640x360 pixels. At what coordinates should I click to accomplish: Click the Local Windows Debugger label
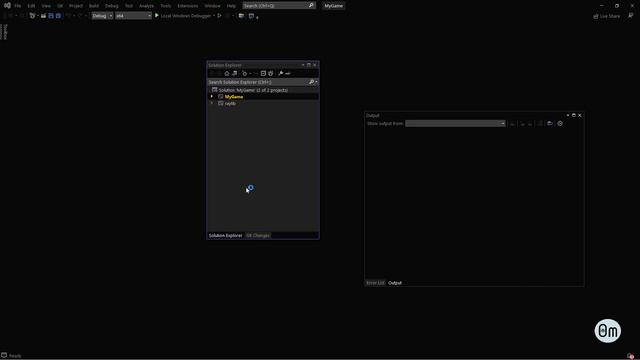point(186,16)
